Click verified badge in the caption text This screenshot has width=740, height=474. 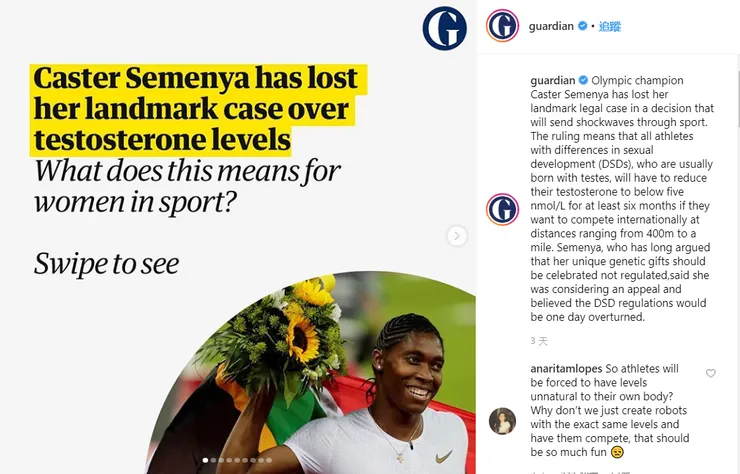584,80
